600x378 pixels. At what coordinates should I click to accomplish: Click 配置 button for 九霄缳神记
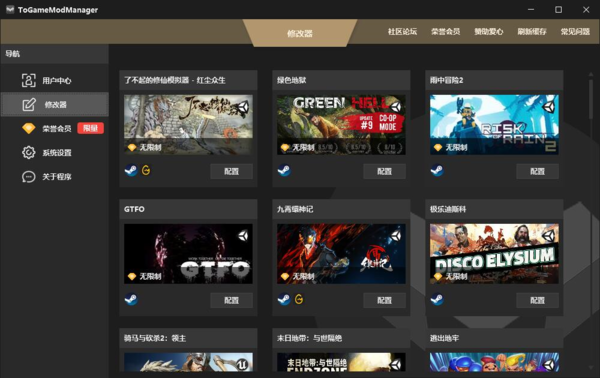385,300
